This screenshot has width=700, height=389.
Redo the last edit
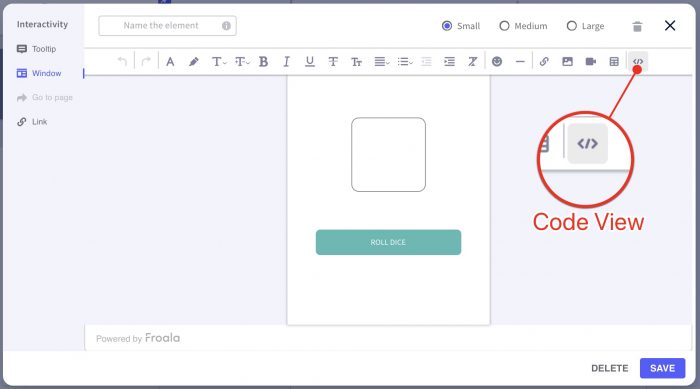[x=146, y=62]
